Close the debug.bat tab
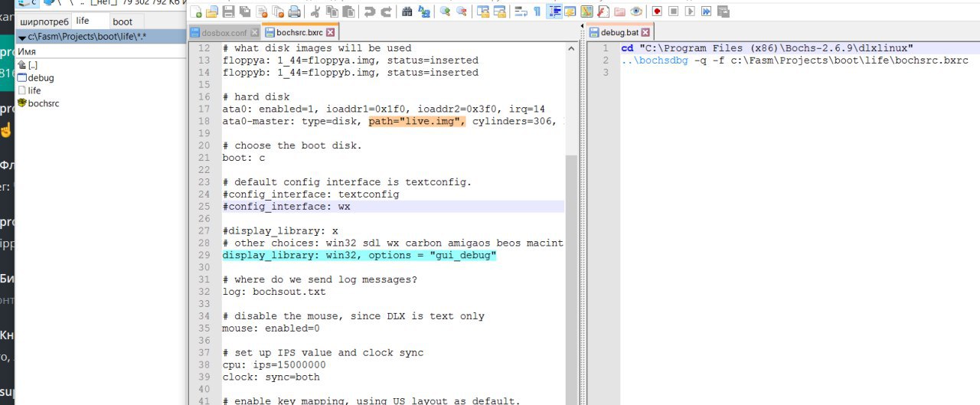Image resolution: width=980 pixels, height=405 pixels. (645, 33)
